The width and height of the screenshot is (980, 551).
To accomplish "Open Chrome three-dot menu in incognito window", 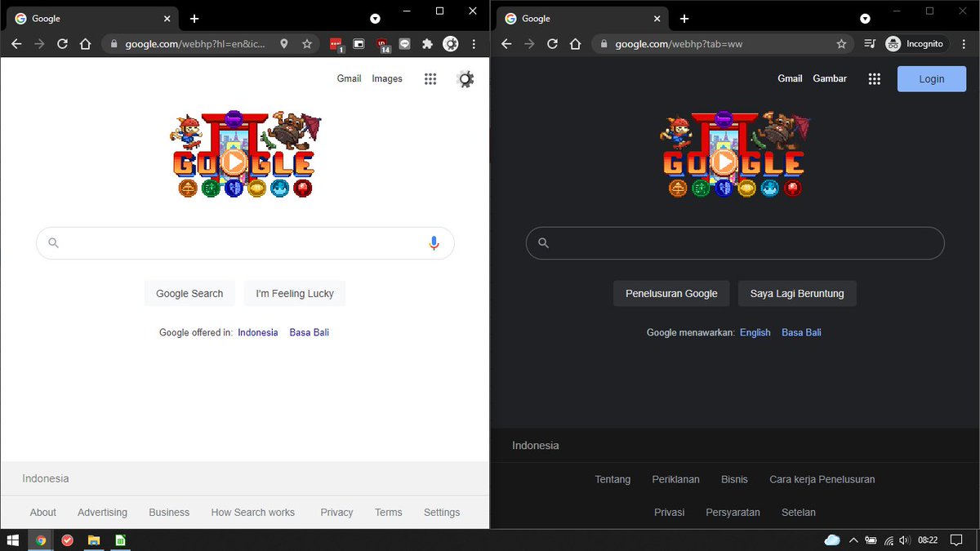I will pos(964,44).
